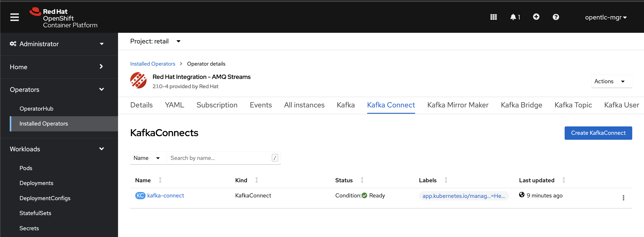Click the Red Hat OpenShift logo
The height and width of the screenshot is (237, 644).
click(x=64, y=17)
